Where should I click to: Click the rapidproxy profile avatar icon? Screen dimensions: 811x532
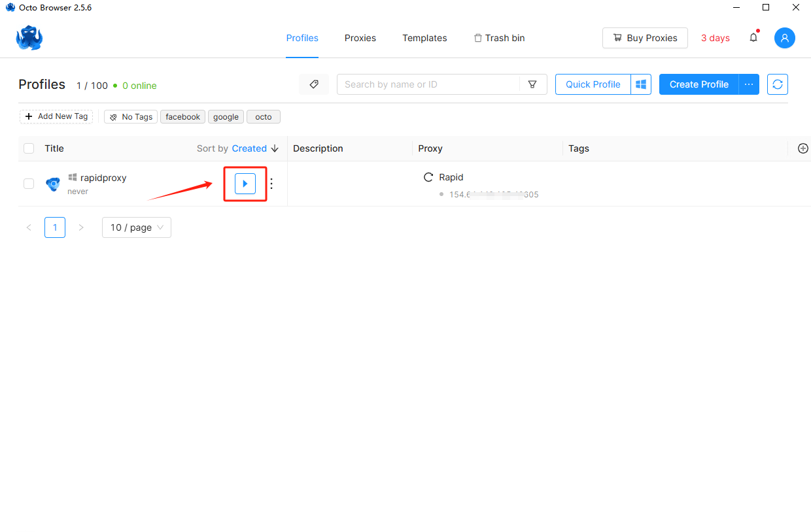click(53, 184)
